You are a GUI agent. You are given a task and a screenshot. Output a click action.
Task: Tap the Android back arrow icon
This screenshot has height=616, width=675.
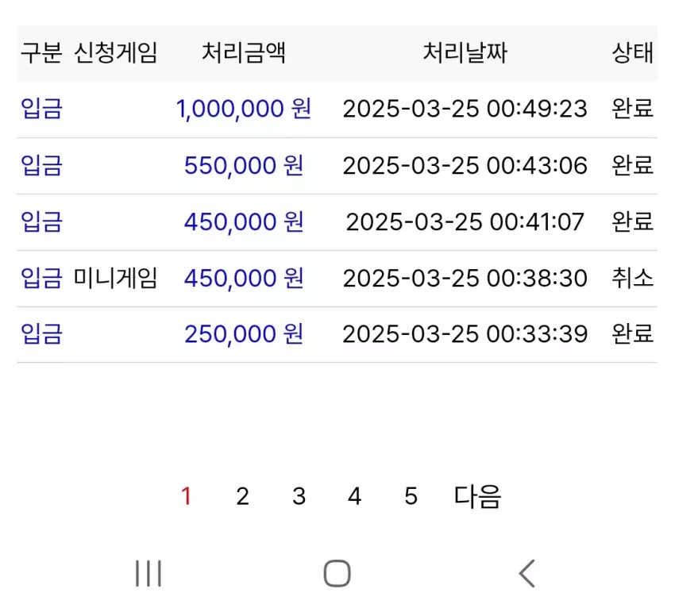click(x=527, y=573)
